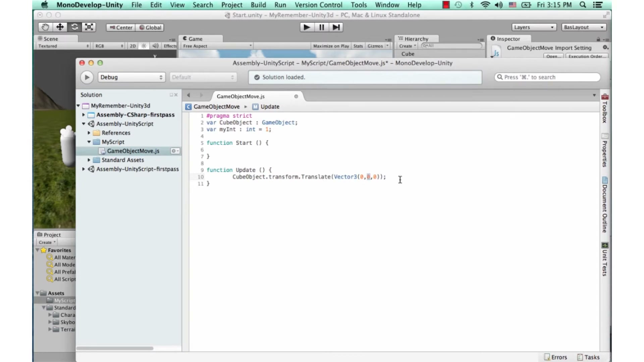Viewport: 644px width, 362px height.
Task: Open the Debug configuration dropdown
Action: coord(131,77)
